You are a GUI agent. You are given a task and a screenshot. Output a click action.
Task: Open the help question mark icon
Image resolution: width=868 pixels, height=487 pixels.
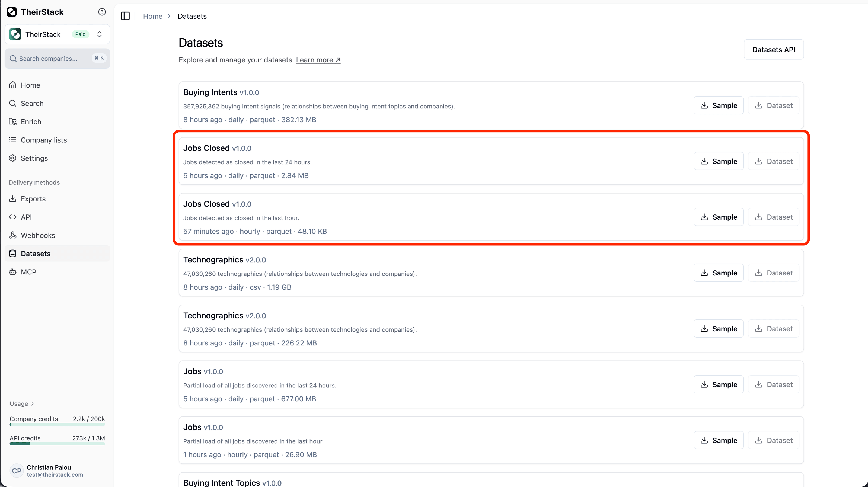[x=102, y=12]
